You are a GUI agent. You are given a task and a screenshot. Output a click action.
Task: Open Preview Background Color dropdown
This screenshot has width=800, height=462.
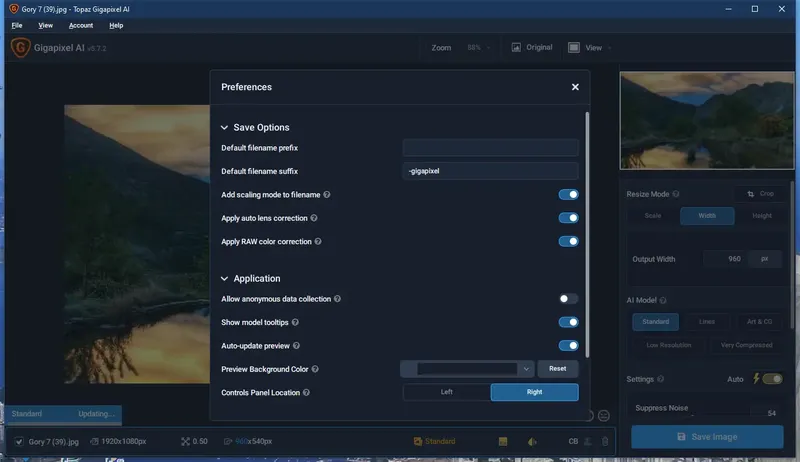point(467,369)
